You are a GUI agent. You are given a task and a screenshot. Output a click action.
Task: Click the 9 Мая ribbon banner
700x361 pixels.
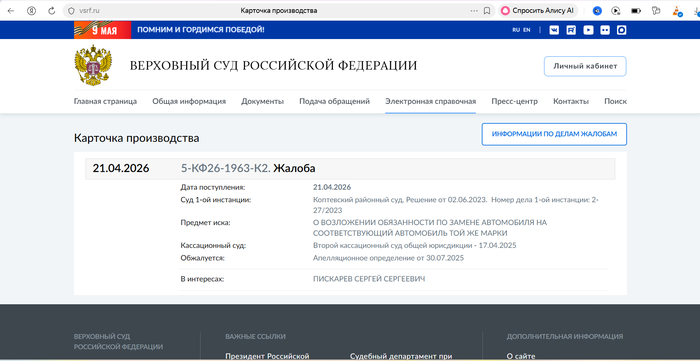[102, 30]
